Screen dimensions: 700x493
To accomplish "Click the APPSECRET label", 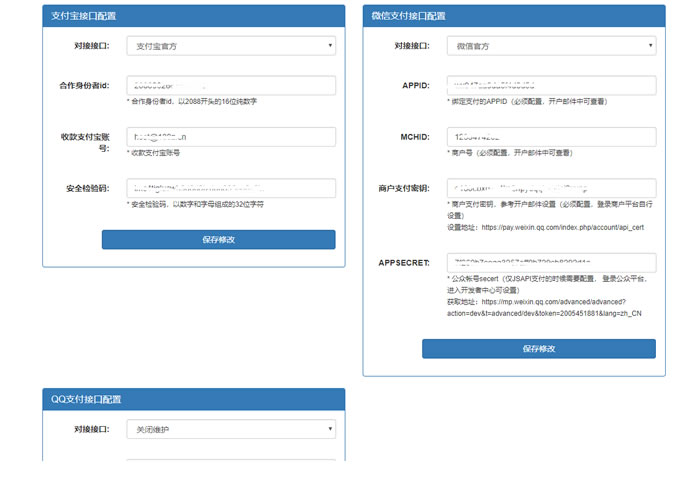I will [x=404, y=263].
